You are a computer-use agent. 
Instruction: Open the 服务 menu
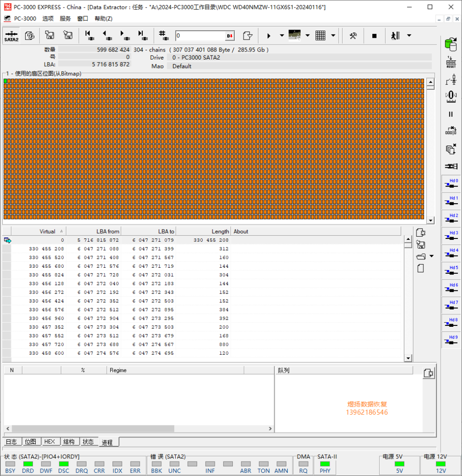tap(66, 19)
